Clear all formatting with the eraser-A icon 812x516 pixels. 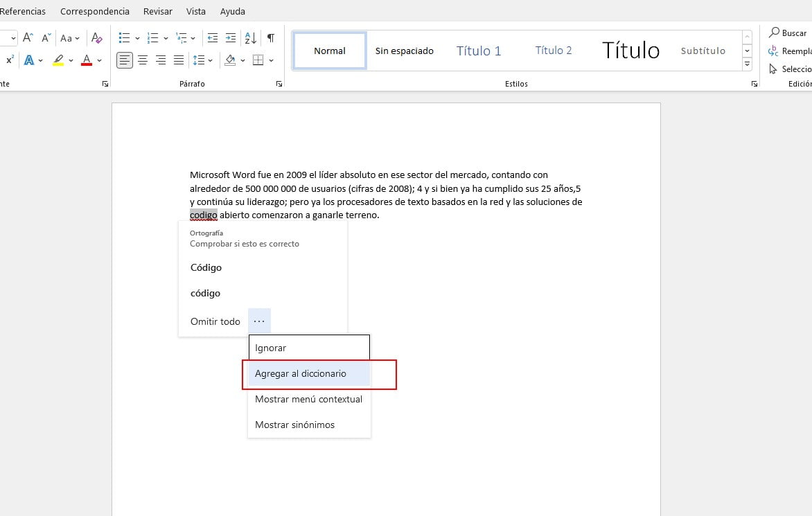[96, 38]
